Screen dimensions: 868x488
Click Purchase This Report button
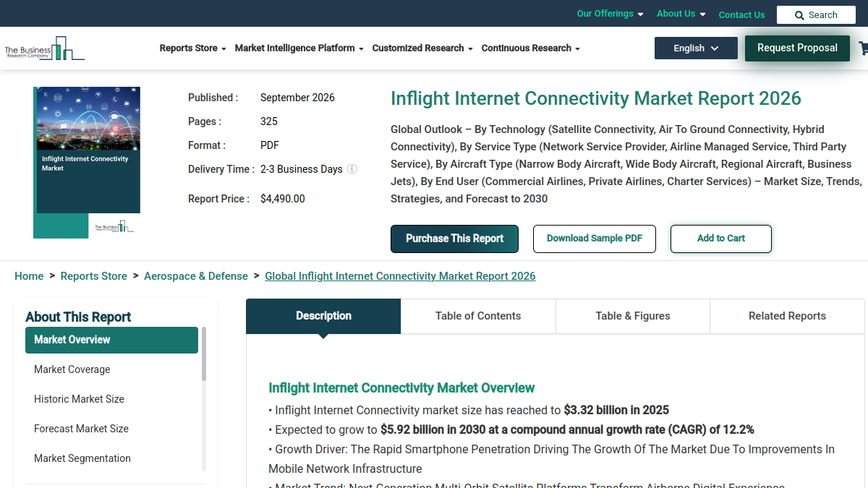[x=454, y=239]
